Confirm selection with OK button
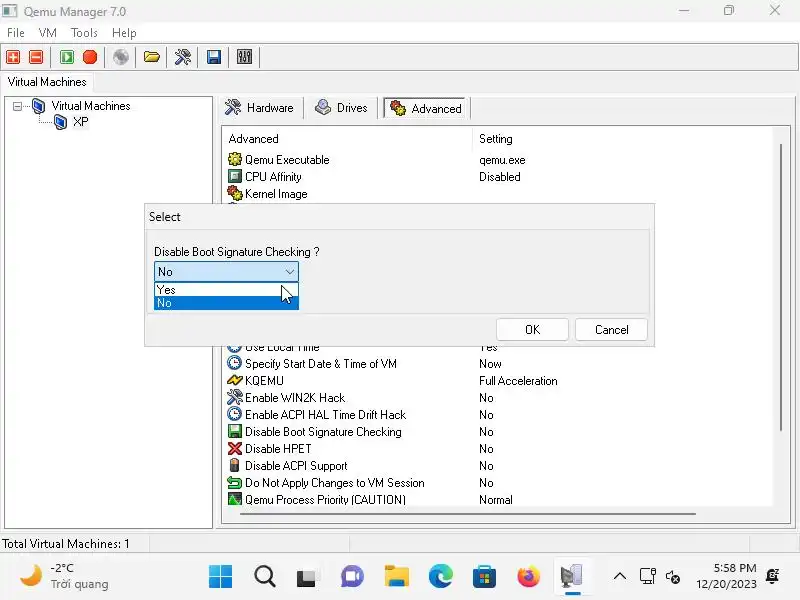The height and width of the screenshot is (600, 800). [532, 330]
